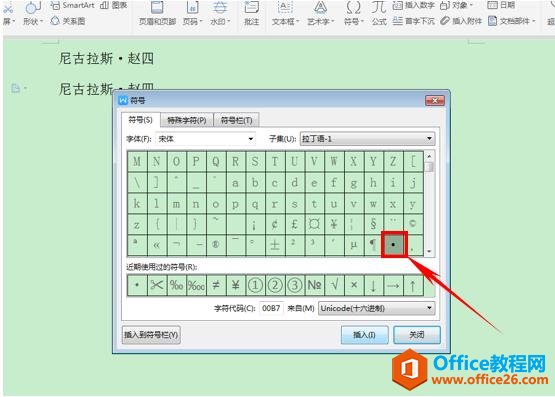Pick the № numero recent symbol
The height and width of the screenshot is (397, 555).
[314, 284]
